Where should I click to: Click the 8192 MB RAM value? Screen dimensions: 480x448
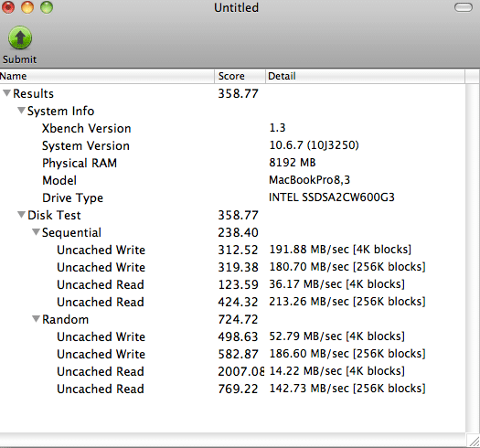(292, 163)
